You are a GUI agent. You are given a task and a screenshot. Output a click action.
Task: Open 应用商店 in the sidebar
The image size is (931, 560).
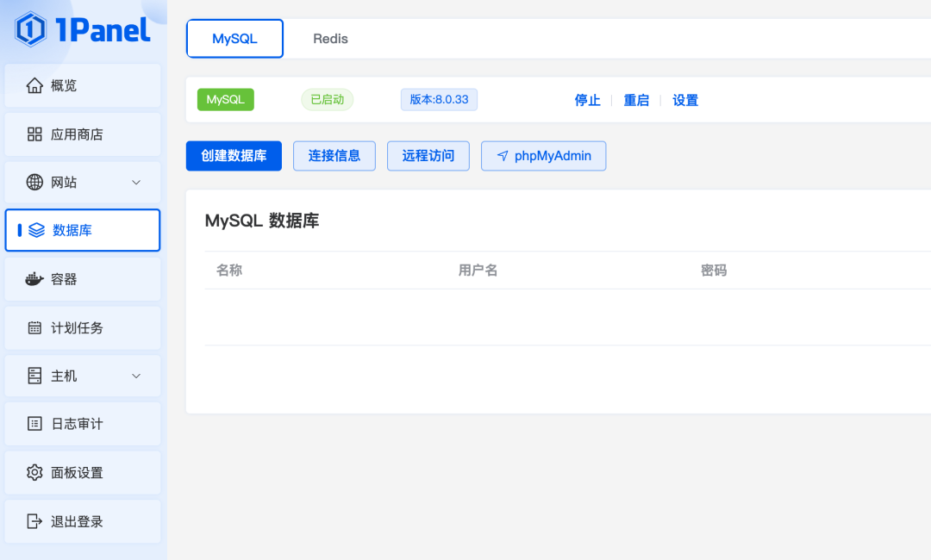tap(83, 134)
